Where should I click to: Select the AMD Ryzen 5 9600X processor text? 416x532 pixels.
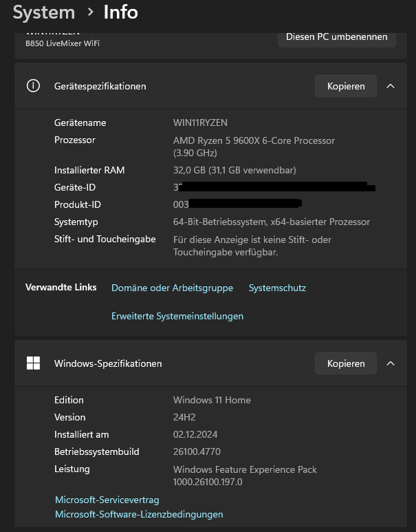click(x=254, y=147)
